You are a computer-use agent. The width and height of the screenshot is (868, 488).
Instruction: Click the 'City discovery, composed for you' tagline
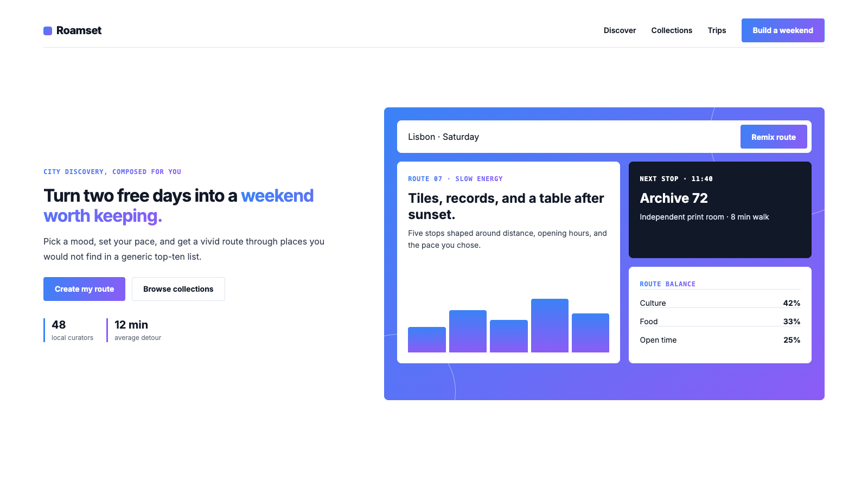pyautogui.click(x=112, y=172)
